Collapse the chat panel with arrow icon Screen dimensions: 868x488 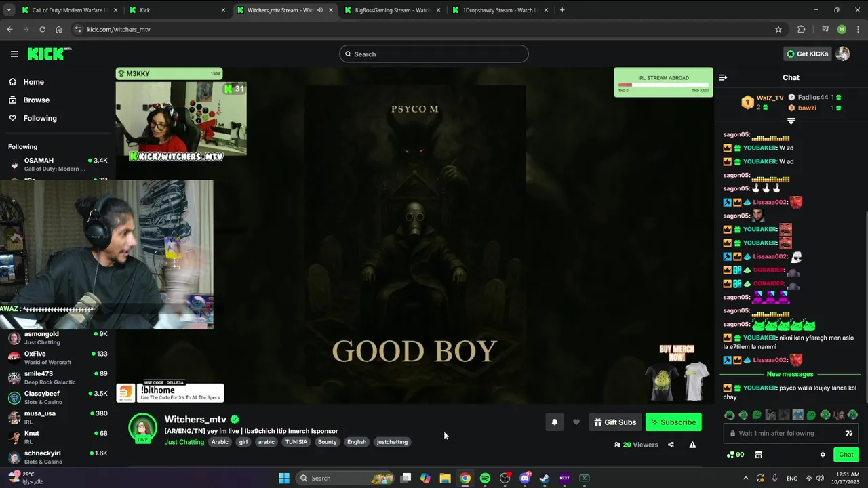[723, 77]
